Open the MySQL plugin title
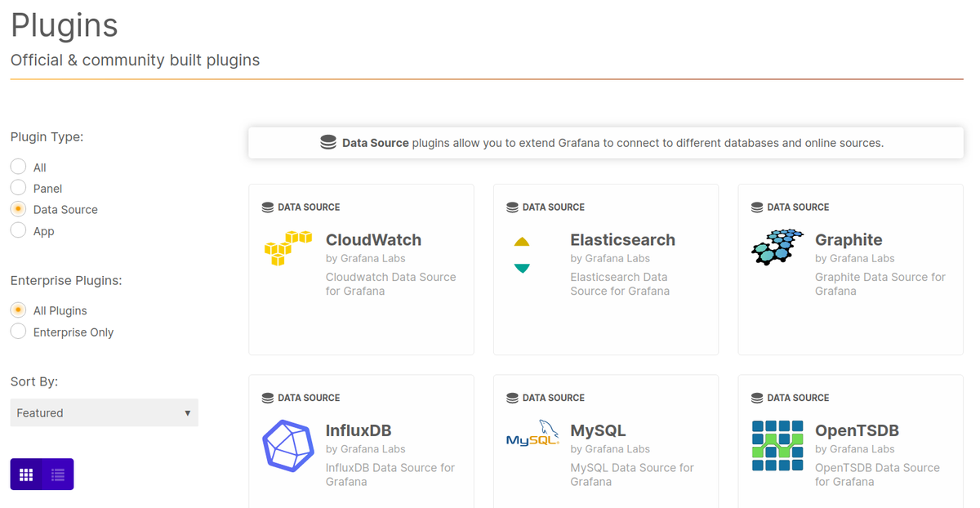The width and height of the screenshot is (980, 508). tap(598, 430)
